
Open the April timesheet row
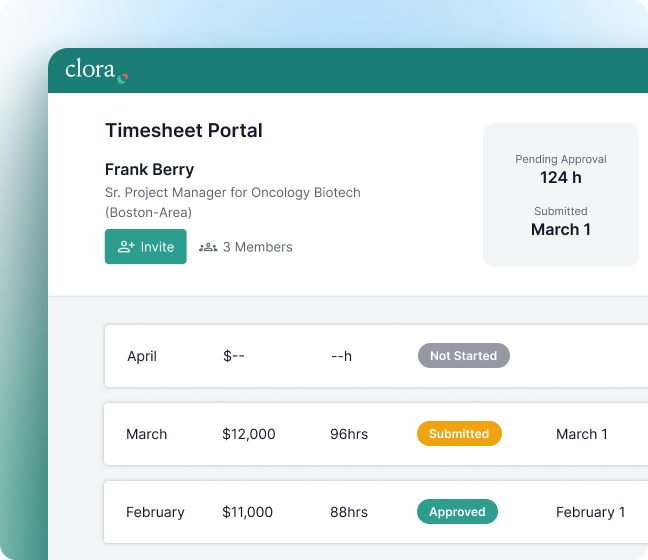pyautogui.click(x=142, y=356)
